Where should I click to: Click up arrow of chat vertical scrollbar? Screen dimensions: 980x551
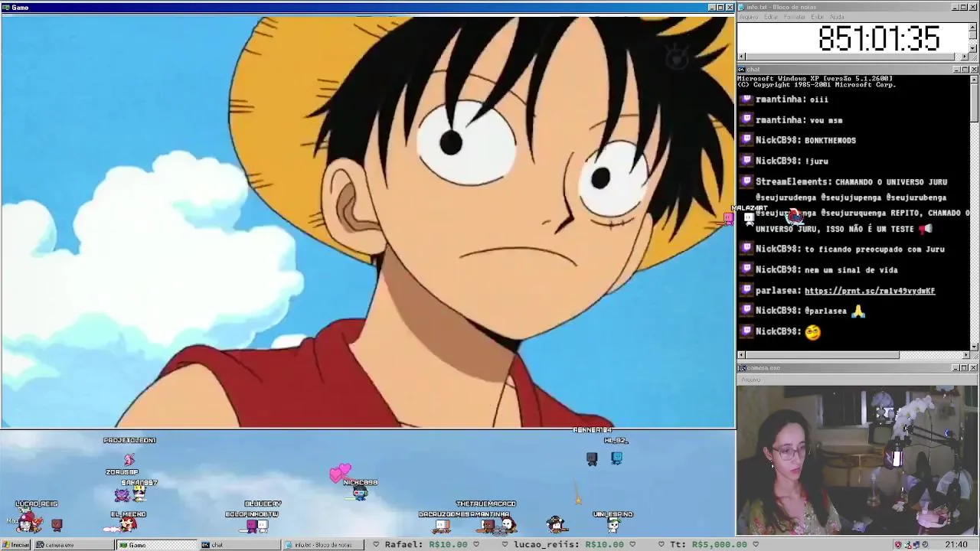974,78
